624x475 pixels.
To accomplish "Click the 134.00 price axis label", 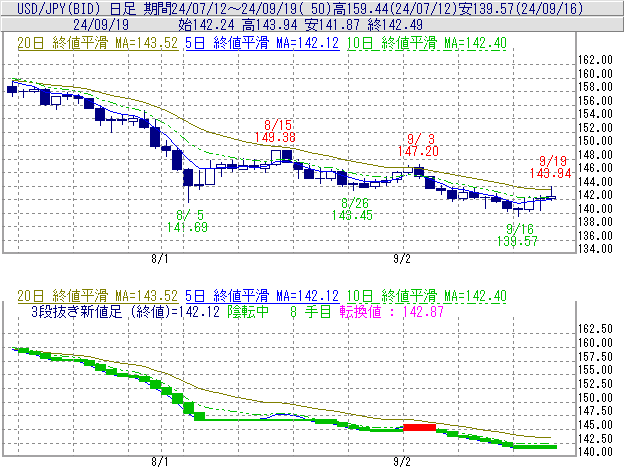I will click(x=595, y=249).
